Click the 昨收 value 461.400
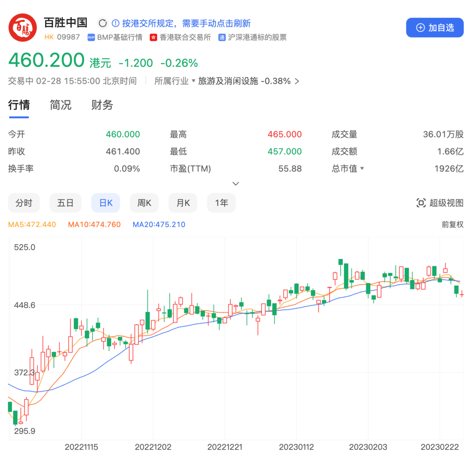This screenshot has width=476, height=459. coord(123,151)
